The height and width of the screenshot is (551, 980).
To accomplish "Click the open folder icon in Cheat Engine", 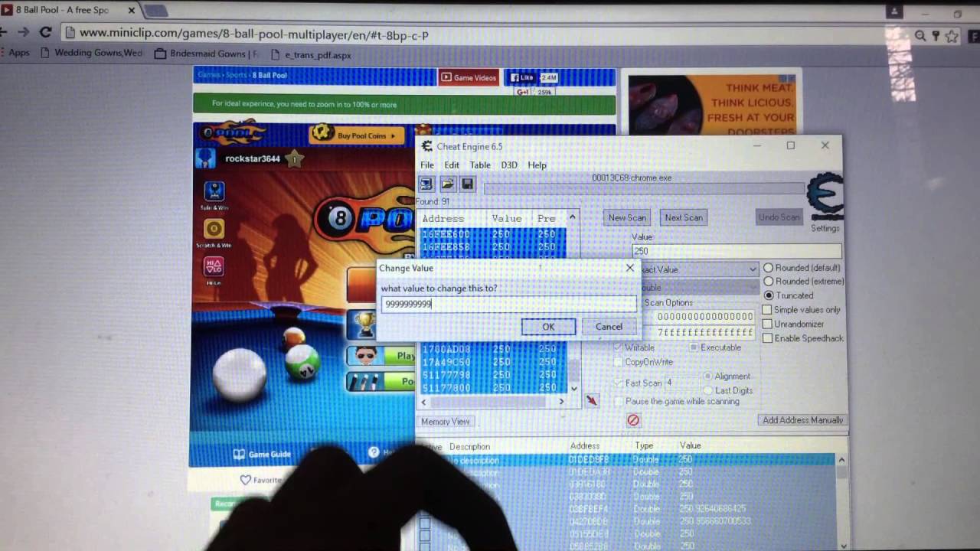I will pos(448,184).
